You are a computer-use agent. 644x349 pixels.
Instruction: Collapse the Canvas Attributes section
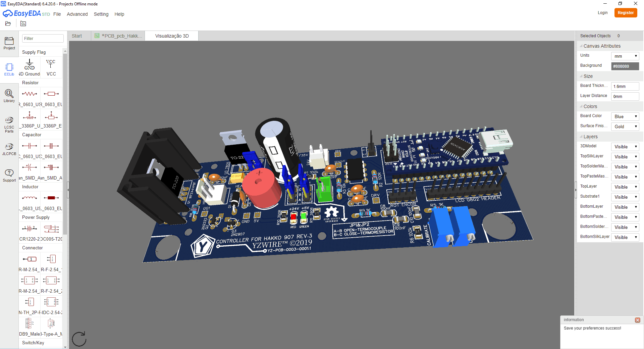click(581, 46)
